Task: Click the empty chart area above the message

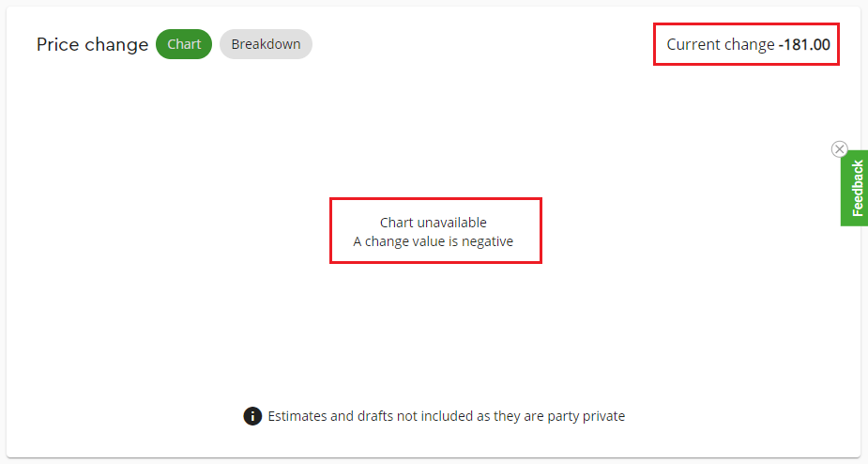Action: point(434,131)
